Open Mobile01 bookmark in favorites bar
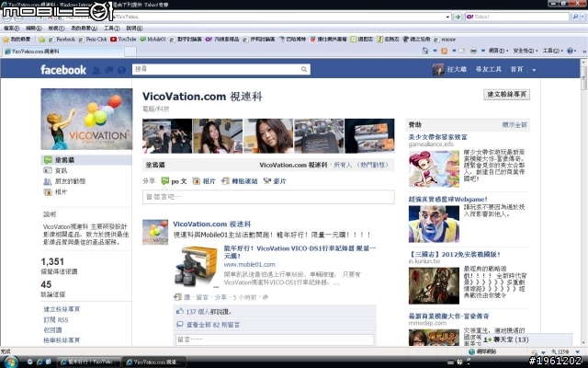Screen dimensions: 588x368 pyautogui.click(x=153, y=39)
